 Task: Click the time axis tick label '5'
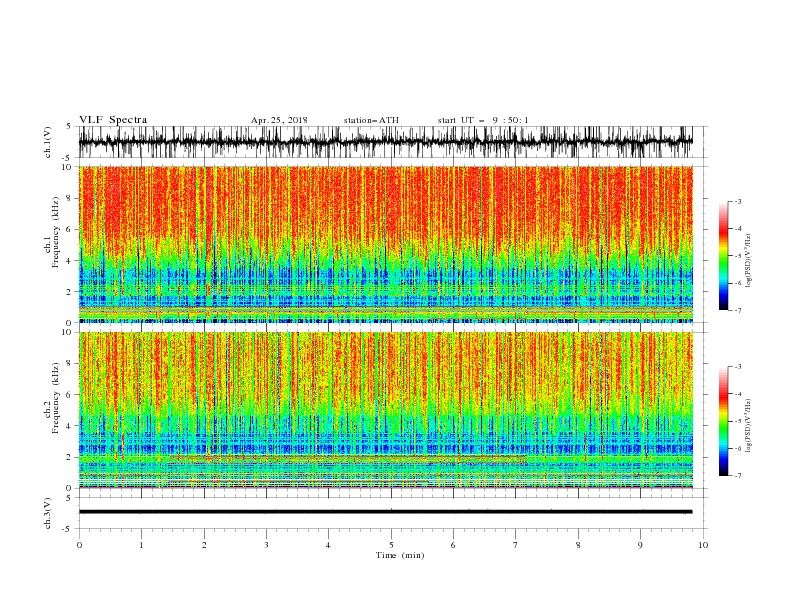point(391,545)
